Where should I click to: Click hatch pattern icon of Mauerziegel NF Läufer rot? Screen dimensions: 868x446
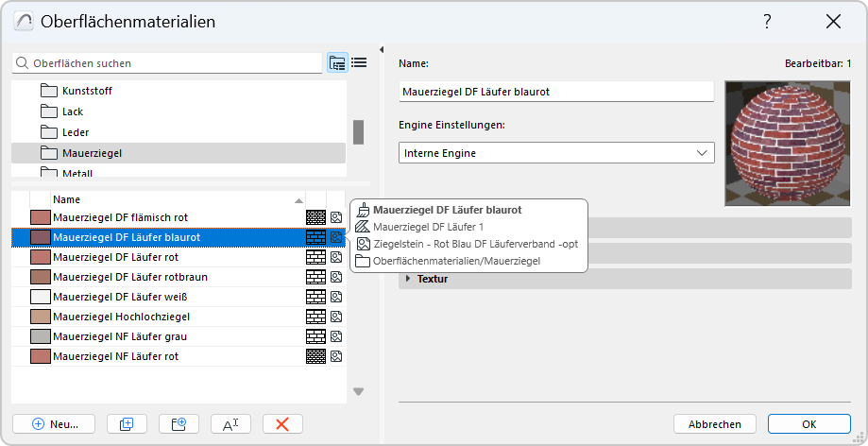click(315, 356)
